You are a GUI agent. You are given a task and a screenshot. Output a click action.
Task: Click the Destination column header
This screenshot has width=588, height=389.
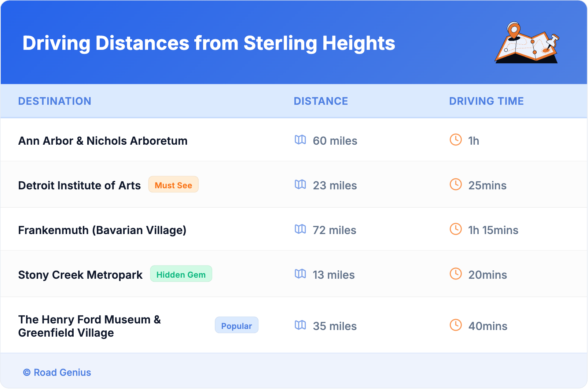(x=55, y=101)
